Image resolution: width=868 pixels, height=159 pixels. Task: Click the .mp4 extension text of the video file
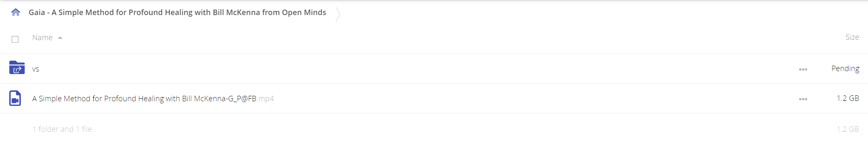pos(266,99)
